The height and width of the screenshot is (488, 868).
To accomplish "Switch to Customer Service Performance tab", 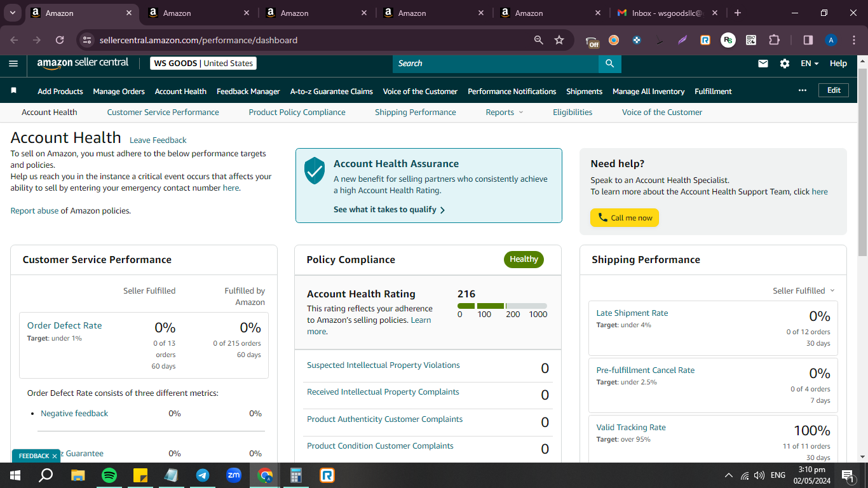I will pos(163,112).
